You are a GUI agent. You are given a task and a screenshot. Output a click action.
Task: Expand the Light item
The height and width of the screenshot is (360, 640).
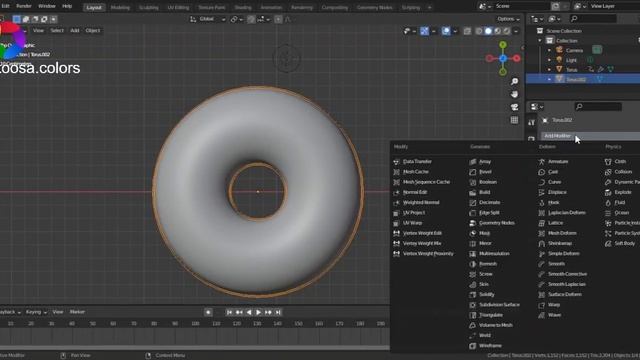pos(549,60)
